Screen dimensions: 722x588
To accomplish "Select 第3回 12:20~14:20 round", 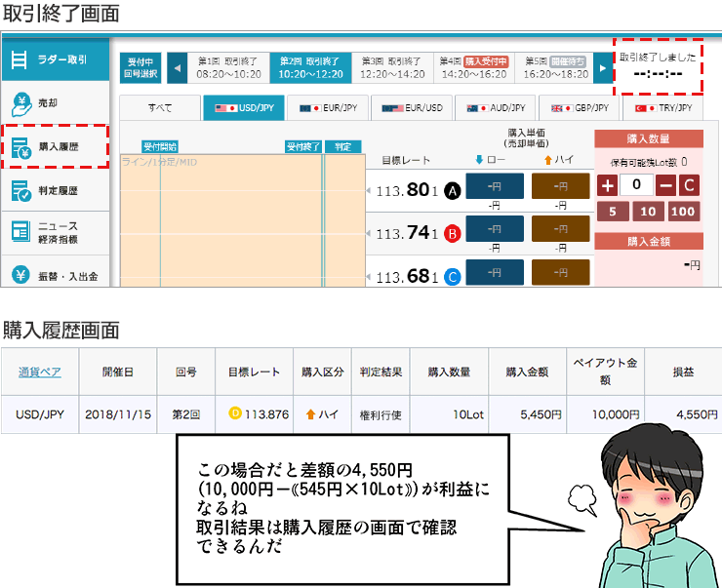I will pos(392,66).
